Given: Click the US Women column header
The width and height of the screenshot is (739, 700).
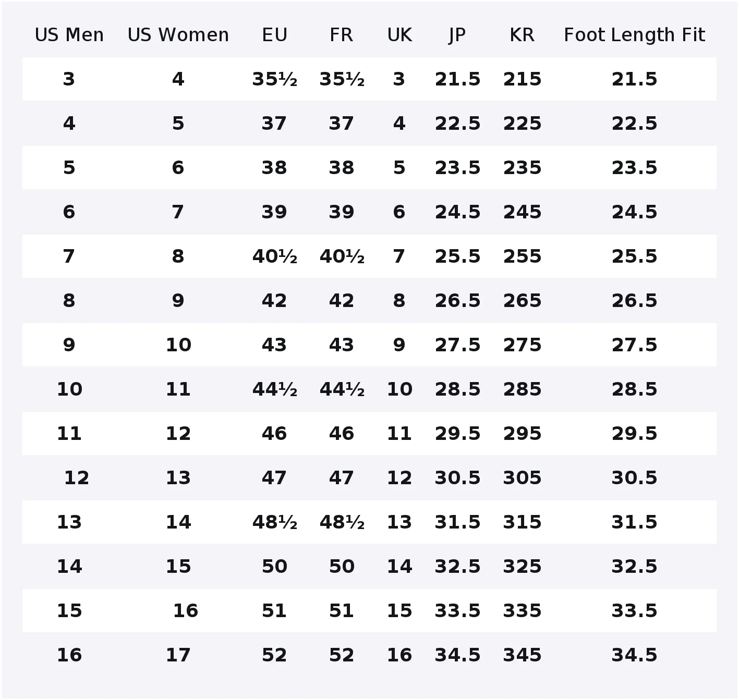Looking at the screenshot, I should 178,35.
